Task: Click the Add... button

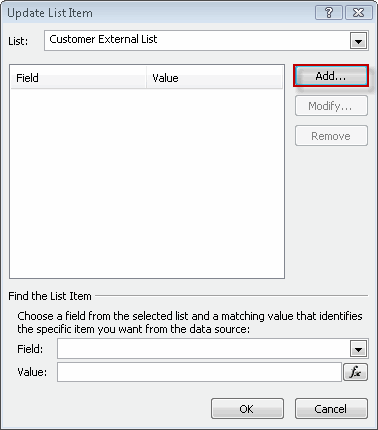Action: [331, 76]
